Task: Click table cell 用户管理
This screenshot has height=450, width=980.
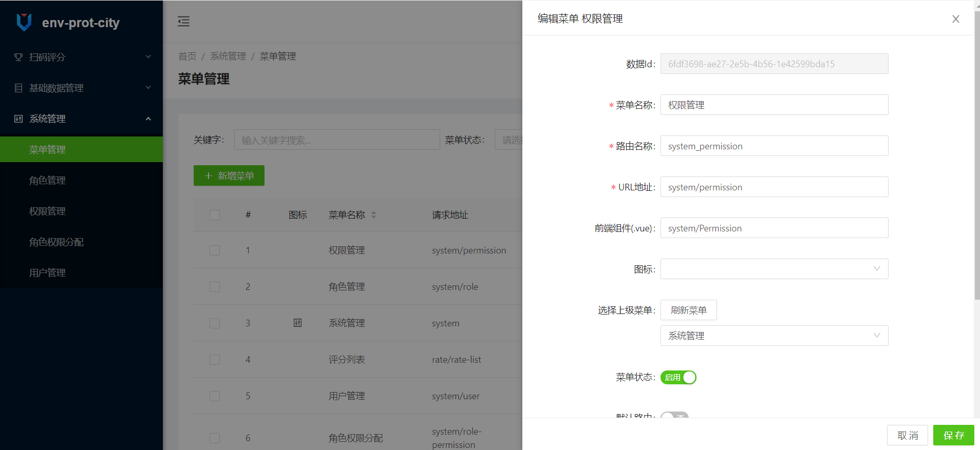Action: (347, 396)
